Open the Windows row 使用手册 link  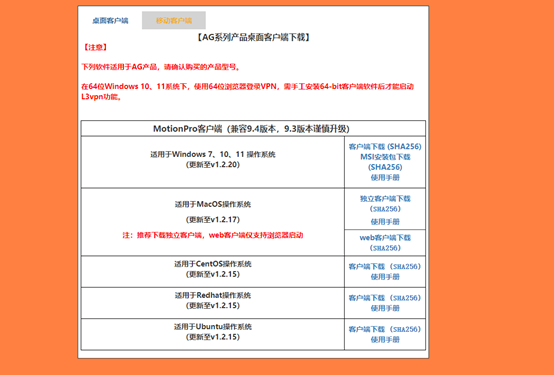pos(385,177)
